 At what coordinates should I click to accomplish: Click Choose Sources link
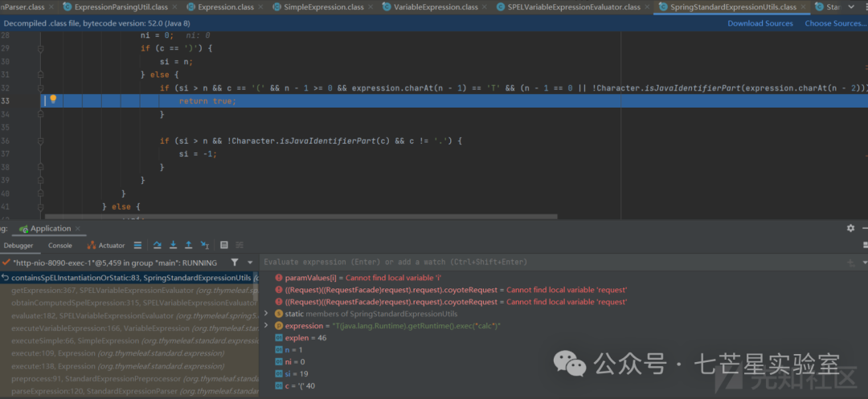point(835,23)
